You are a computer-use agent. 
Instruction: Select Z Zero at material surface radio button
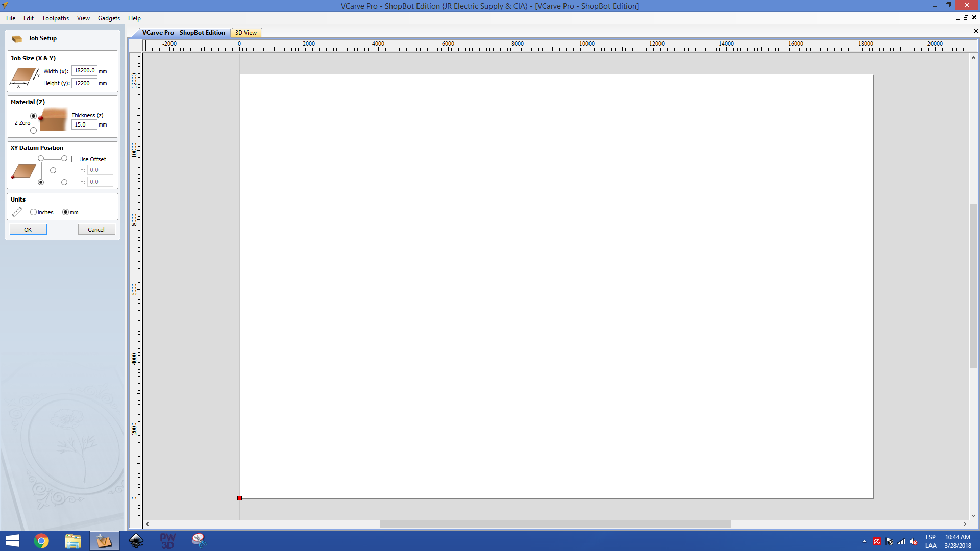pos(34,116)
